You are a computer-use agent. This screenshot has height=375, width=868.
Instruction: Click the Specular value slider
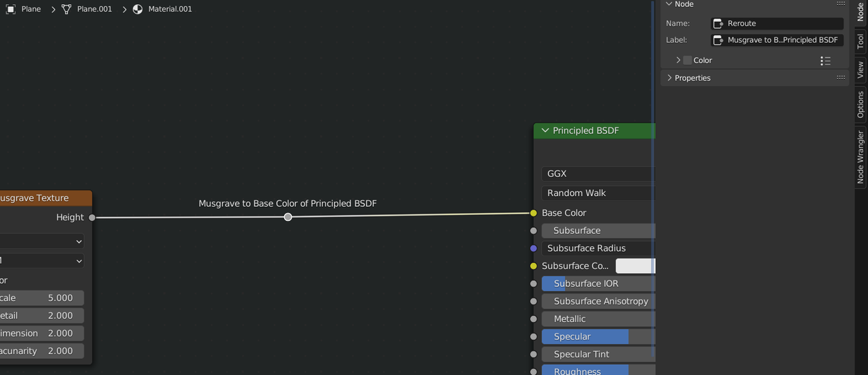[x=598, y=337]
